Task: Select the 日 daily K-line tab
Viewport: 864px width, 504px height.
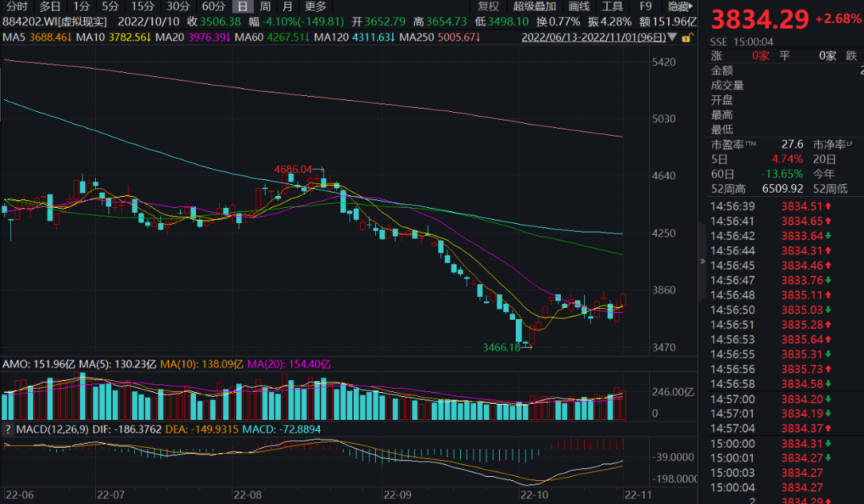Action: click(x=242, y=6)
